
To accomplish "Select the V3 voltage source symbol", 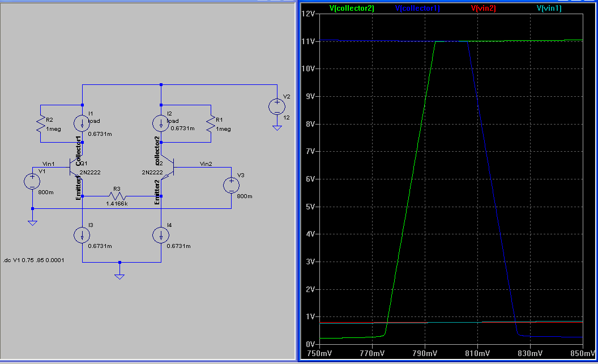I will click(x=231, y=186).
